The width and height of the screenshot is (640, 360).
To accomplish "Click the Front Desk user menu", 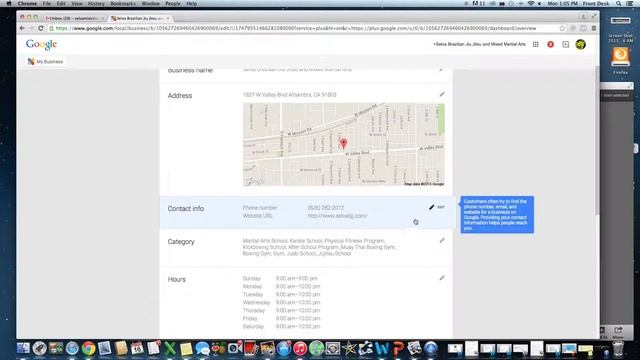I will click(x=596, y=3).
